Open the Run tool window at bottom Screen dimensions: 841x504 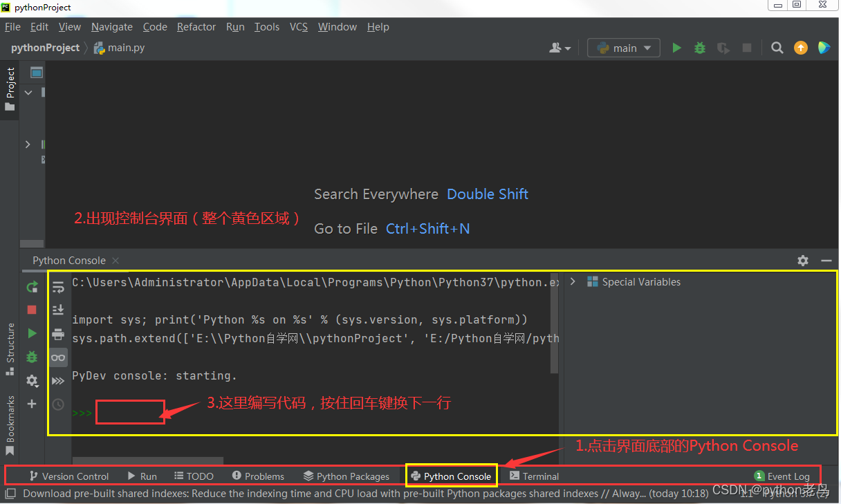coord(142,476)
